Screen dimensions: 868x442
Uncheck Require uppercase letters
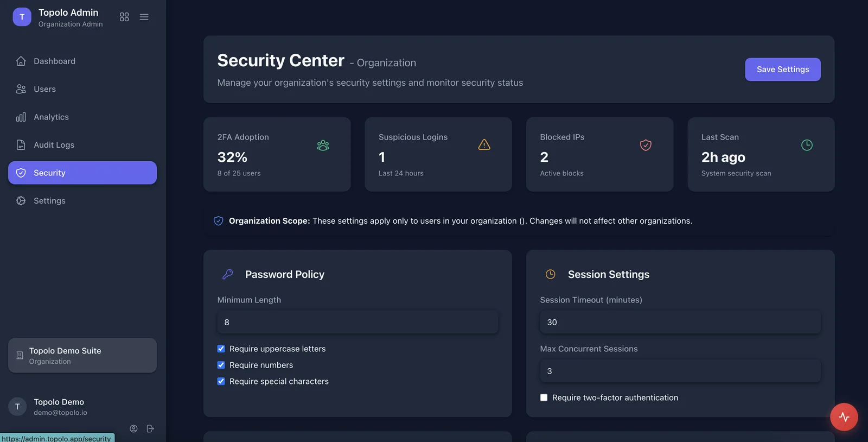[221, 349]
